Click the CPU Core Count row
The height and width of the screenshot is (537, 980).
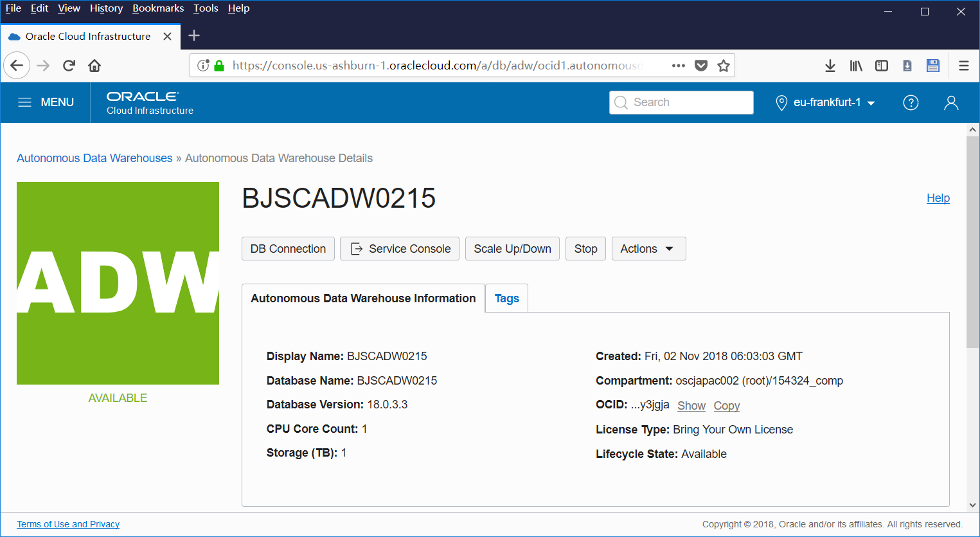[x=317, y=429]
